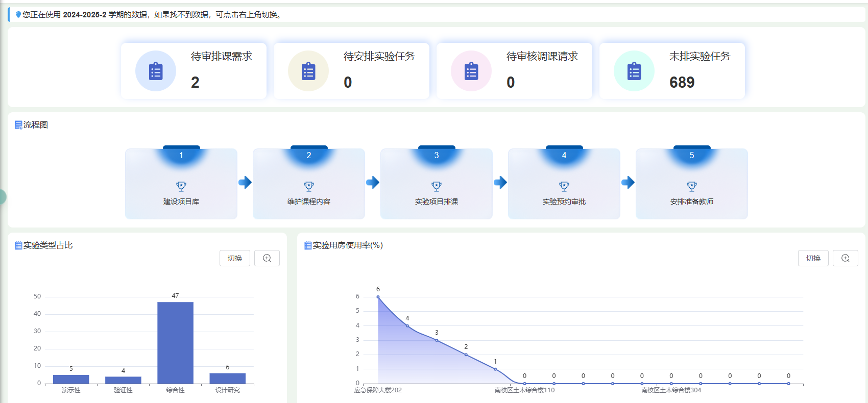Click the axis label 应急保障大楼202

pyautogui.click(x=378, y=390)
